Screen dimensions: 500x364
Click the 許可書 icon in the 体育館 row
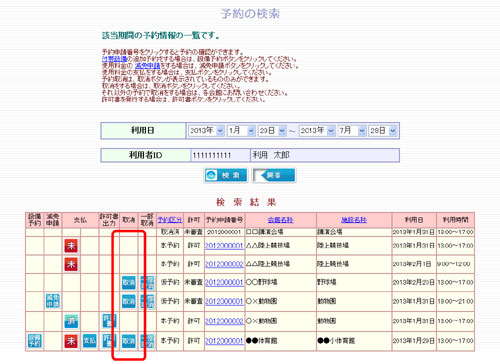[x=109, y=341]
